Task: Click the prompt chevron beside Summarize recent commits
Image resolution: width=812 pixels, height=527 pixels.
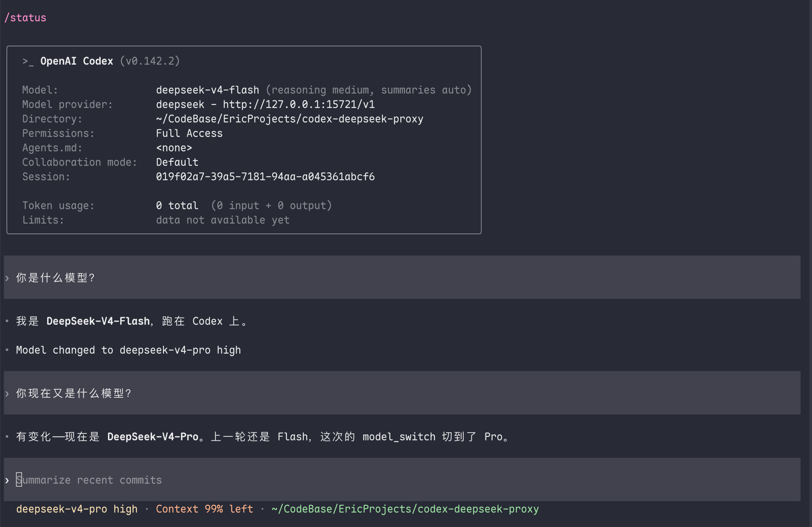Action: (7, 480)
